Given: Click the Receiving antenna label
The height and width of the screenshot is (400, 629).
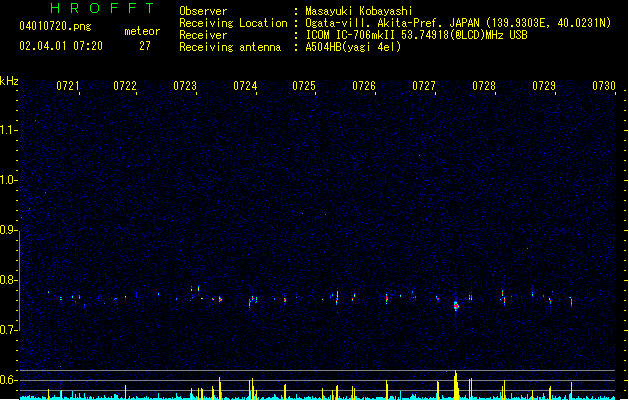Looking at the screenshot, I should (230, 47).
